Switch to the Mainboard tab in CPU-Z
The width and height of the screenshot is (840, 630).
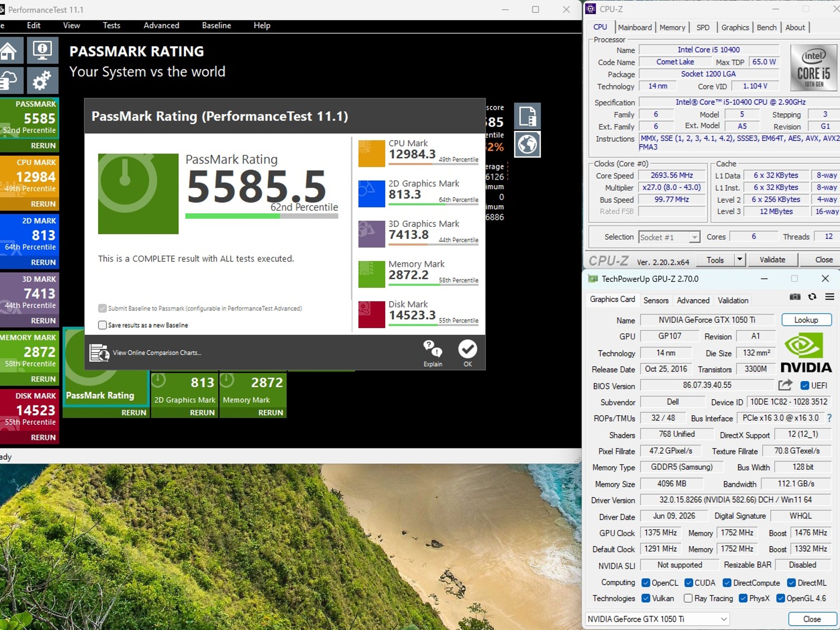635,27
